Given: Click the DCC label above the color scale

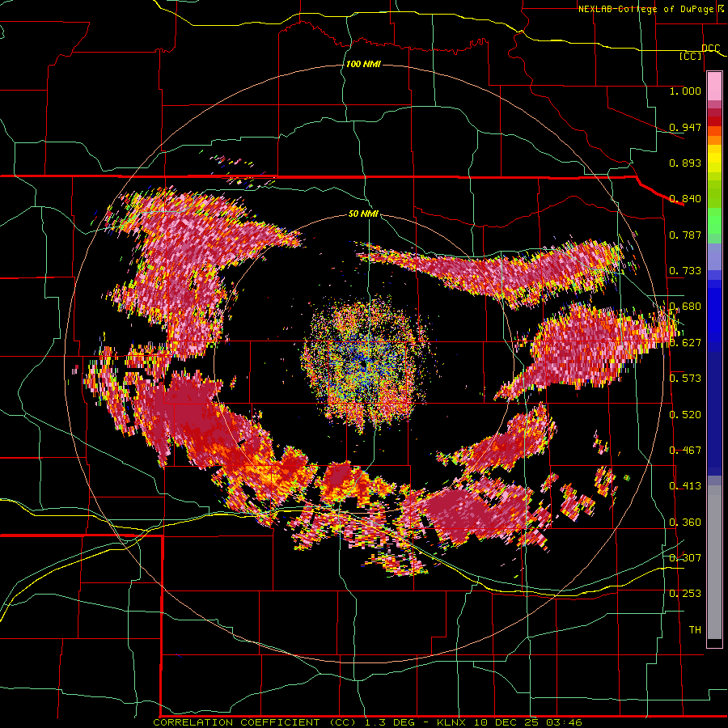Looking at the screenshot, I should pos(710,49).
